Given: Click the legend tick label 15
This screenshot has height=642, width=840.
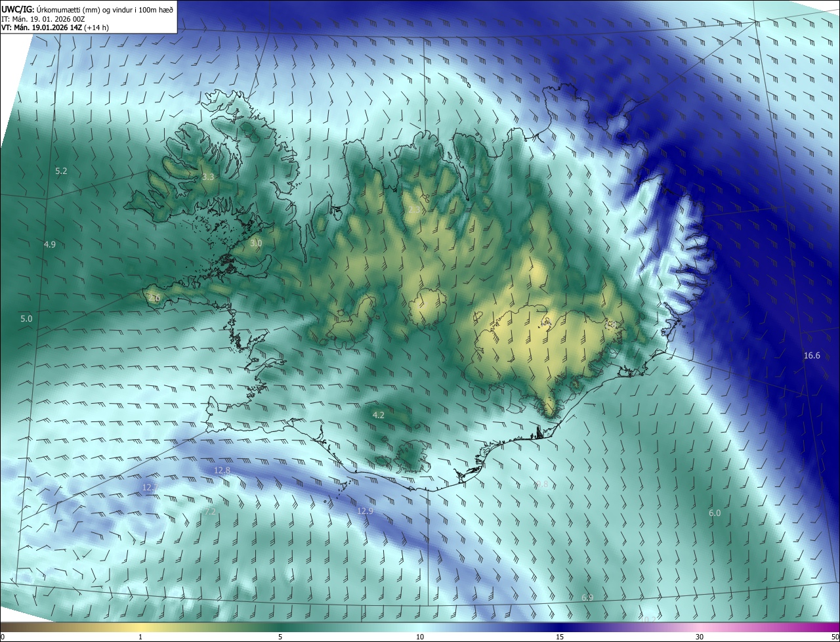Looking at the screenshot, I should [x=560, y=637].
